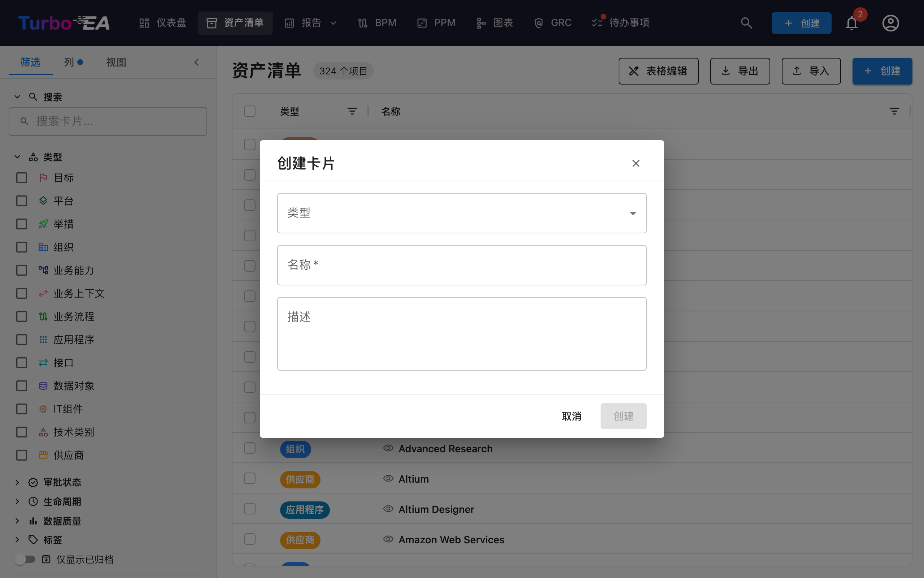This screenshot has width=924, height=578.
Task: Focus the 描述 text area
Action: 462,333
